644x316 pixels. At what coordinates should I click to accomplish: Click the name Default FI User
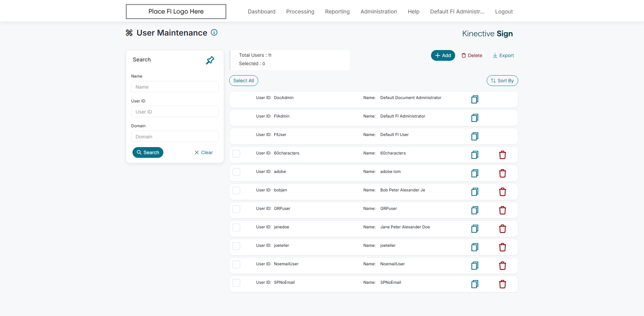(x=394, y=135)
